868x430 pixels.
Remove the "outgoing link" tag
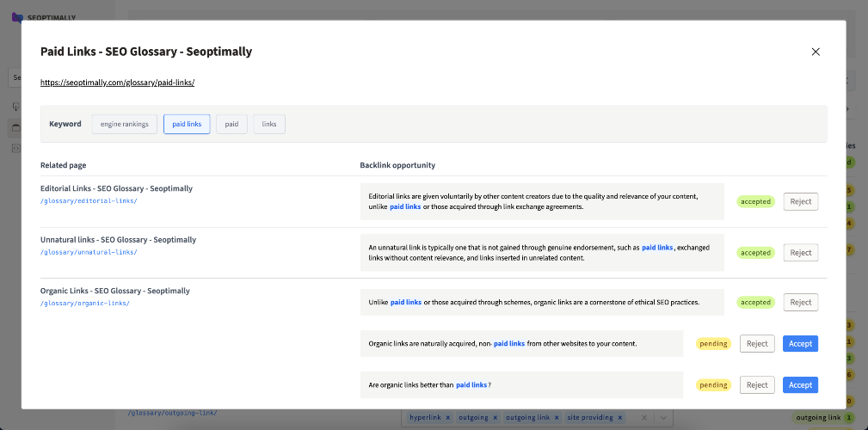click(557, 417)
